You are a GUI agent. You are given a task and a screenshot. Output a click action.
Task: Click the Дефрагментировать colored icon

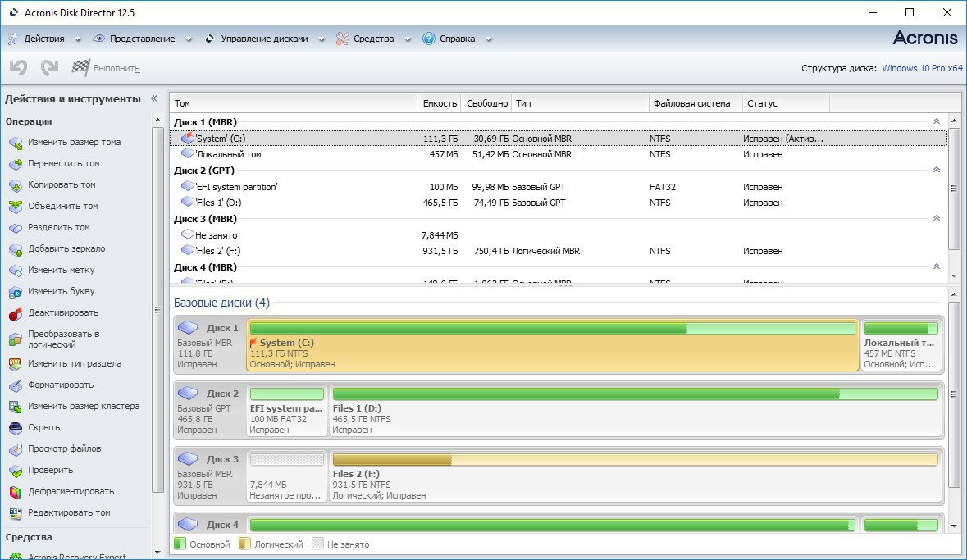[x=16, y=492]
